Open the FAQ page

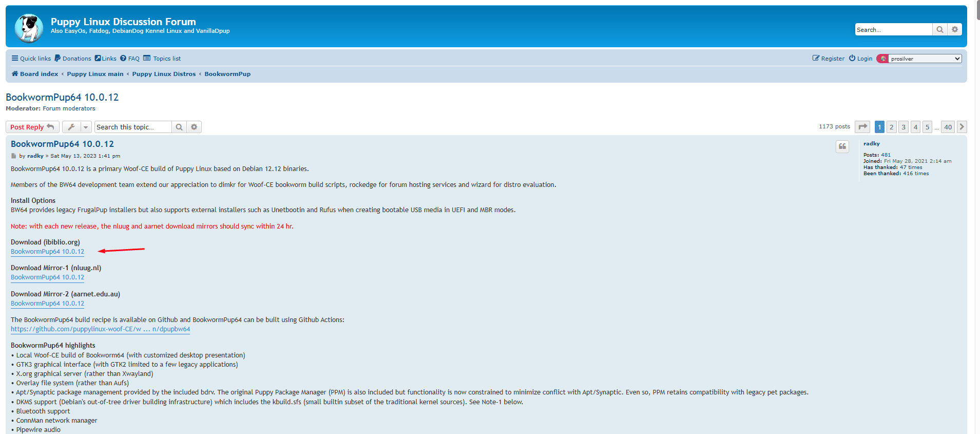coord(130,59)
